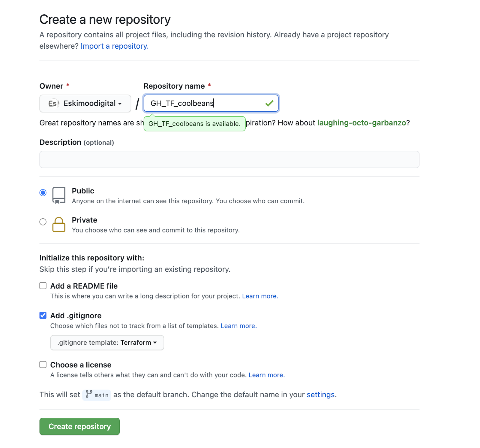
Task: Click the git branch icon beside main
Action: pyautogui.click(x=89, y=394)
